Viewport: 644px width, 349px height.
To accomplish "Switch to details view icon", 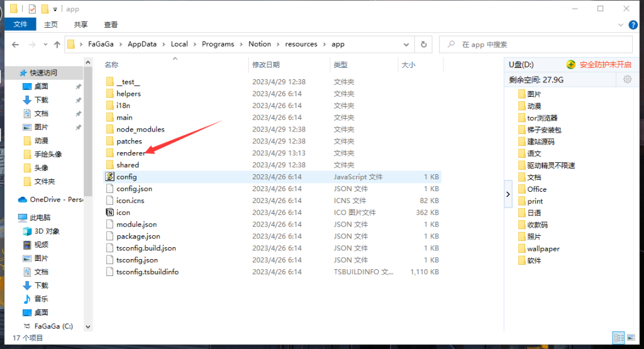I will point(619,338).
